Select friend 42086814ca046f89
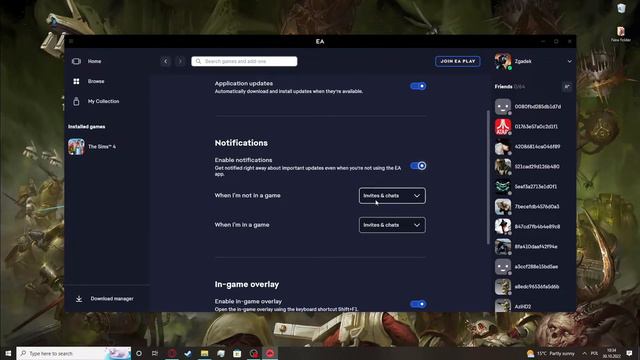This screenshot has width=640, height=360. pyautogui.click(x=537, y=147)
